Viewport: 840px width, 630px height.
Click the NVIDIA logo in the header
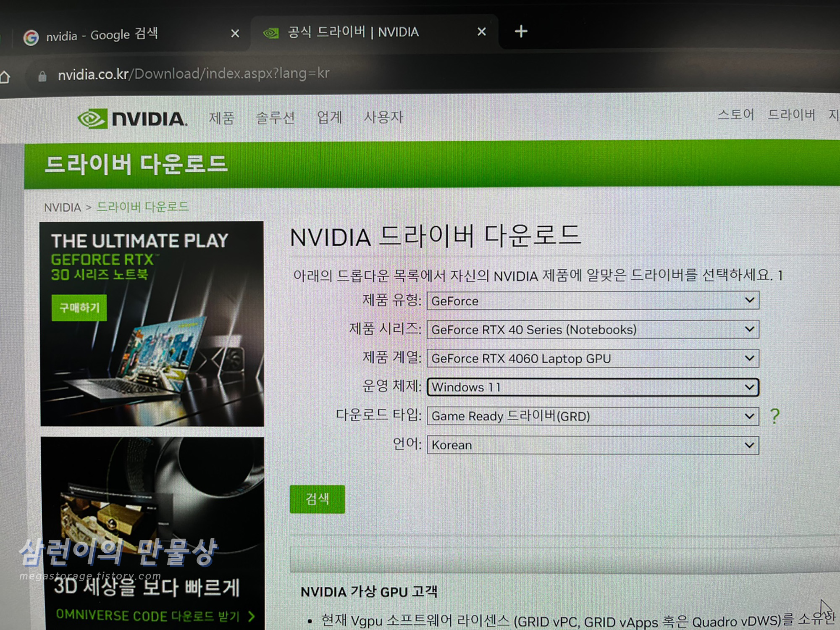132,119
